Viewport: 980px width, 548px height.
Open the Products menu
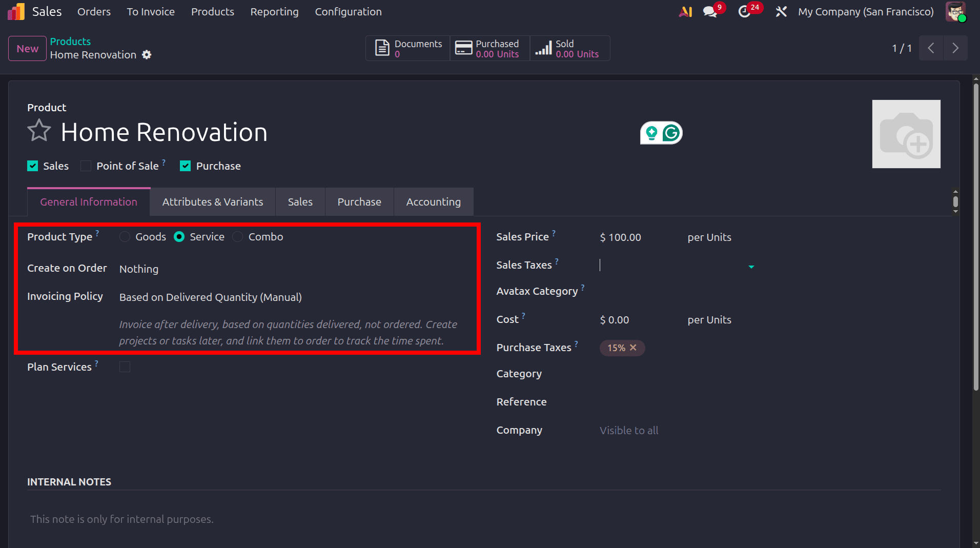point(213,11)
